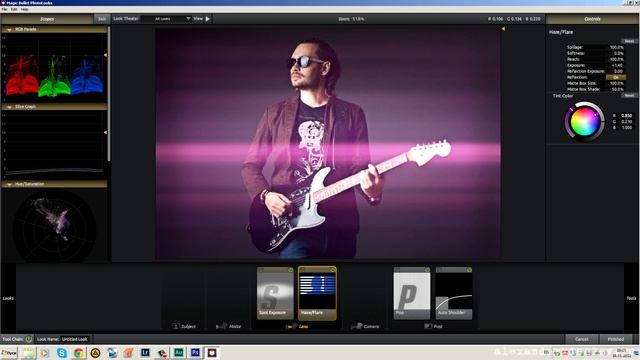Image resolution: width=640 pixels, height=360 pixels.
Task: Pick a hue on the Tint Color wheel
Action: tap(584, 122)
